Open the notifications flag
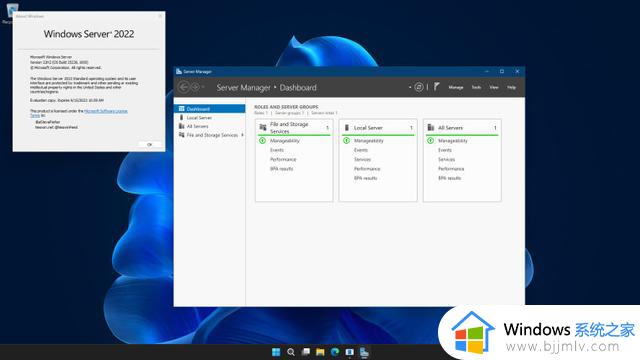640x360 pixels. point(437,87)
